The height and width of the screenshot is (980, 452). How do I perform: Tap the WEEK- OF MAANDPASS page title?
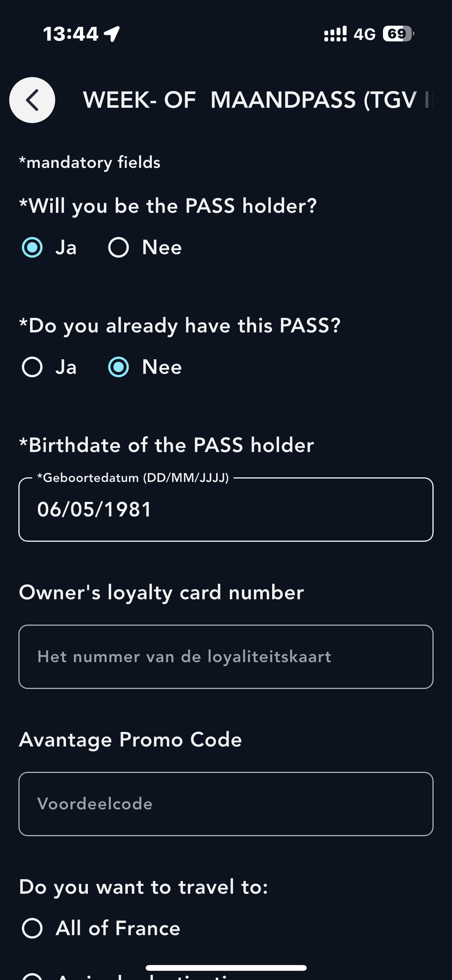pos(257,100)
